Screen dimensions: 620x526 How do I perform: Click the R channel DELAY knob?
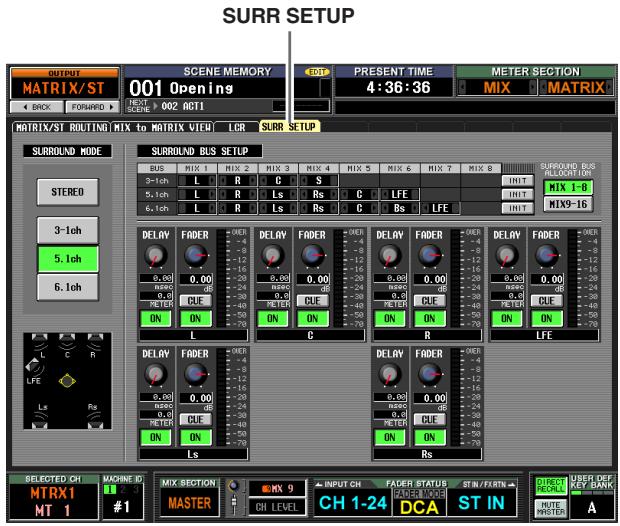(389, 255)
